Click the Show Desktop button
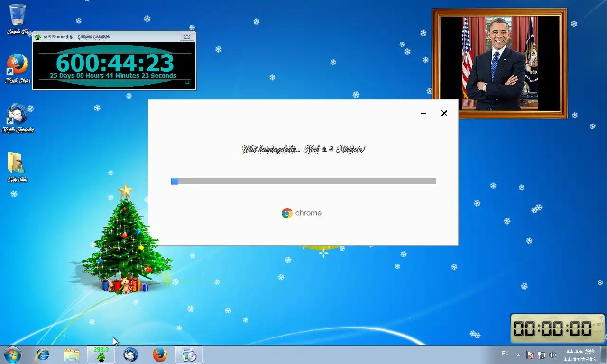This screenshot has height=364, width=607. [x=604, y=355]
